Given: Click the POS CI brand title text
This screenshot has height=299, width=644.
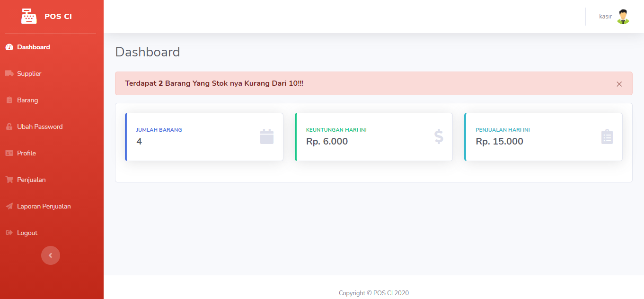Looking at the screenshot, I should (x=58, y=17).
